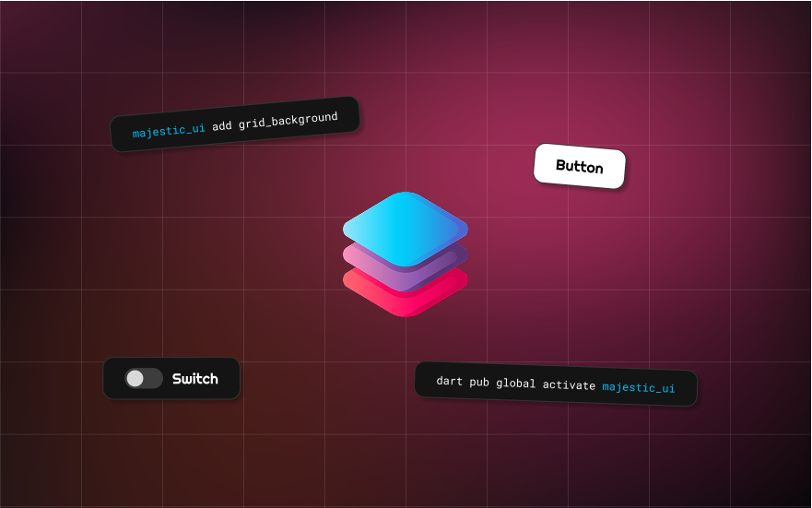
Task: Click the blue majestic_ui after activate
Action: click(x=638, y=387)
